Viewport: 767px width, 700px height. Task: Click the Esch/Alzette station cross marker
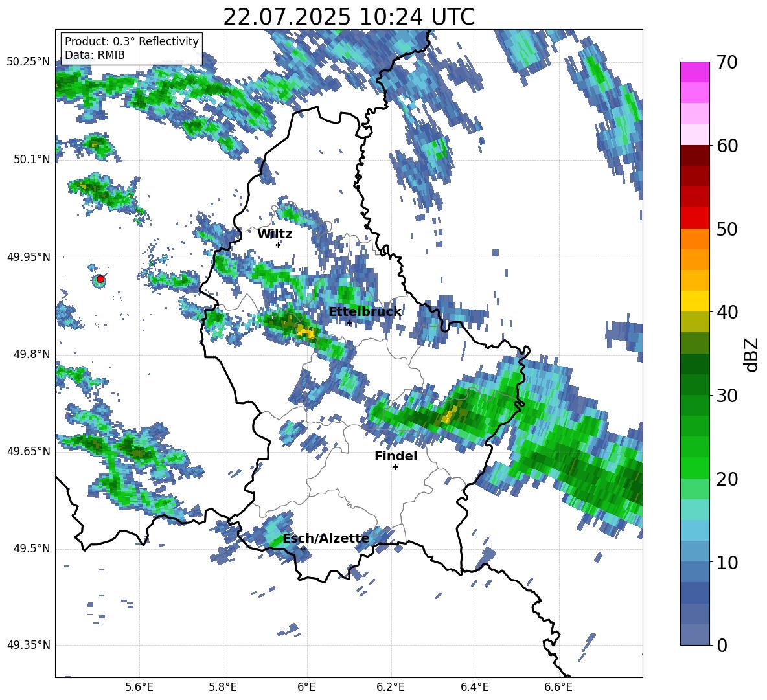(303, 549)
